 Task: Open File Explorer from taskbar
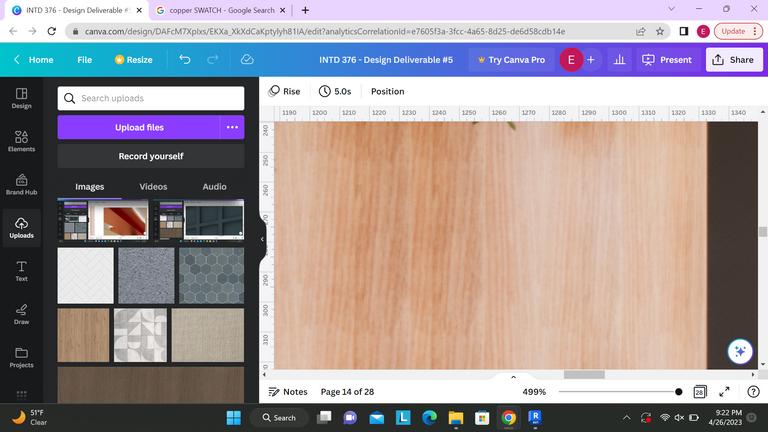[x=456, y=417]
